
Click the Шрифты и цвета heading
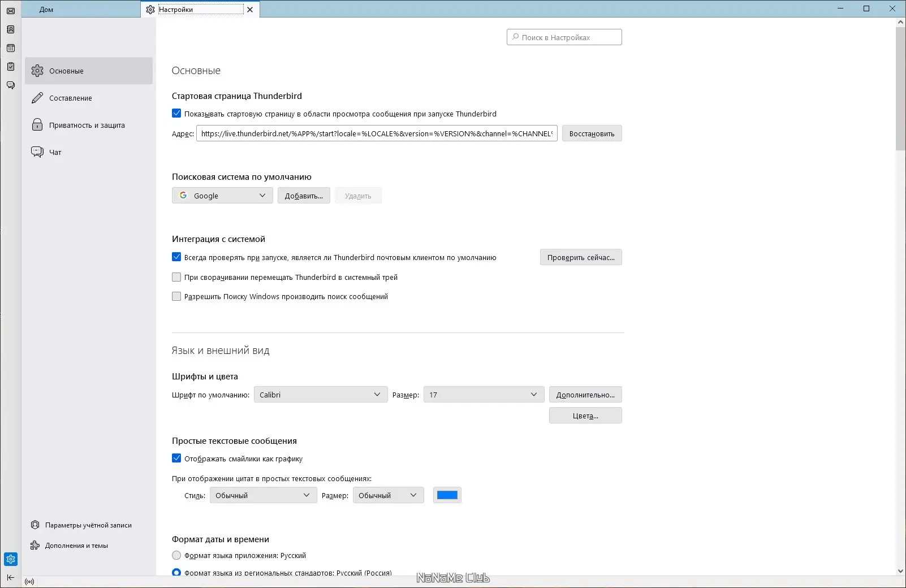205,377
